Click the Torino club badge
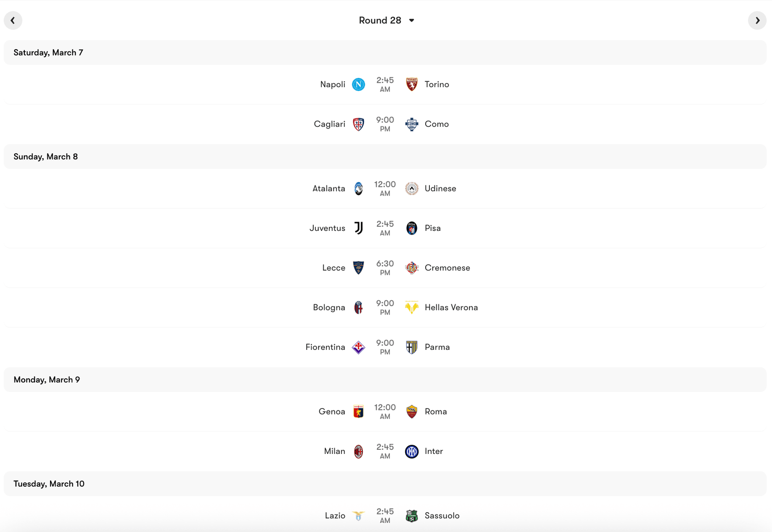Screen dimensions: 772x532 (412, 84)
